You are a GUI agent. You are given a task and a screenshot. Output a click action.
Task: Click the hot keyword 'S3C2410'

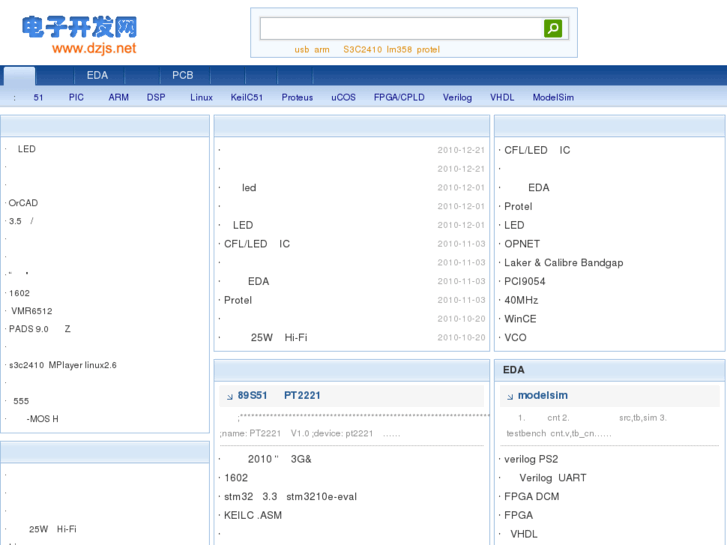pos(363,50)
